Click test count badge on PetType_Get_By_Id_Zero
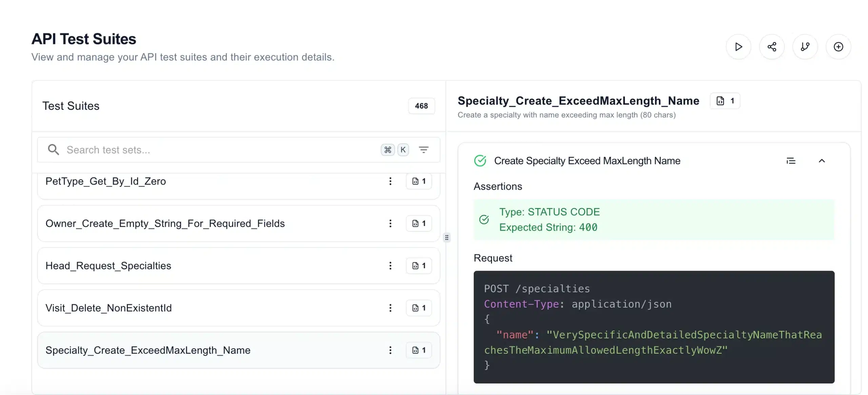The height and width of the screenshot is (395, 868). click(419, 181)
